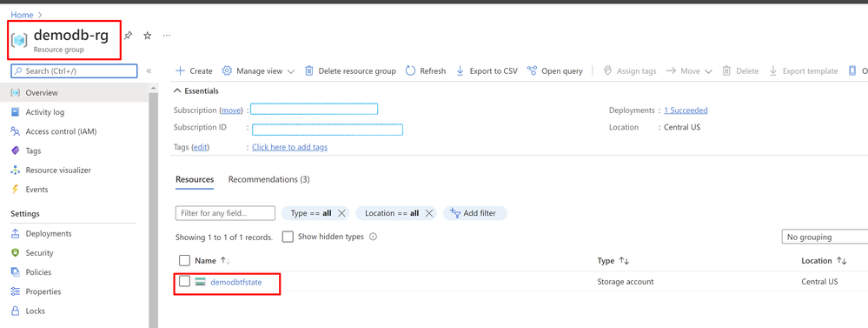Check the select-all Name header checkbox
The image size is (868, 328).
[185, 260]
